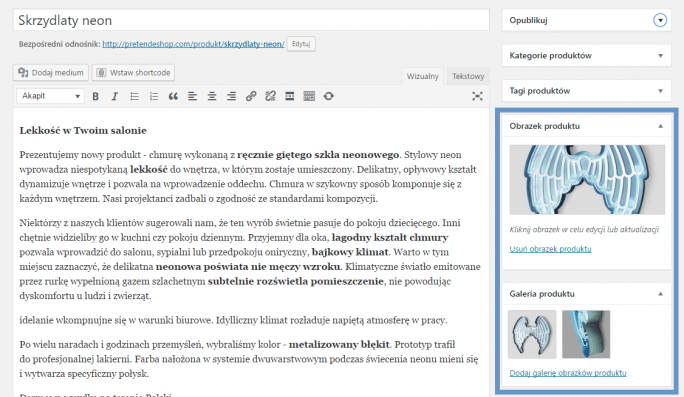Click the Wstaw shortcode button
This screenshot has height=397, width=684.
tap(133, 72)
